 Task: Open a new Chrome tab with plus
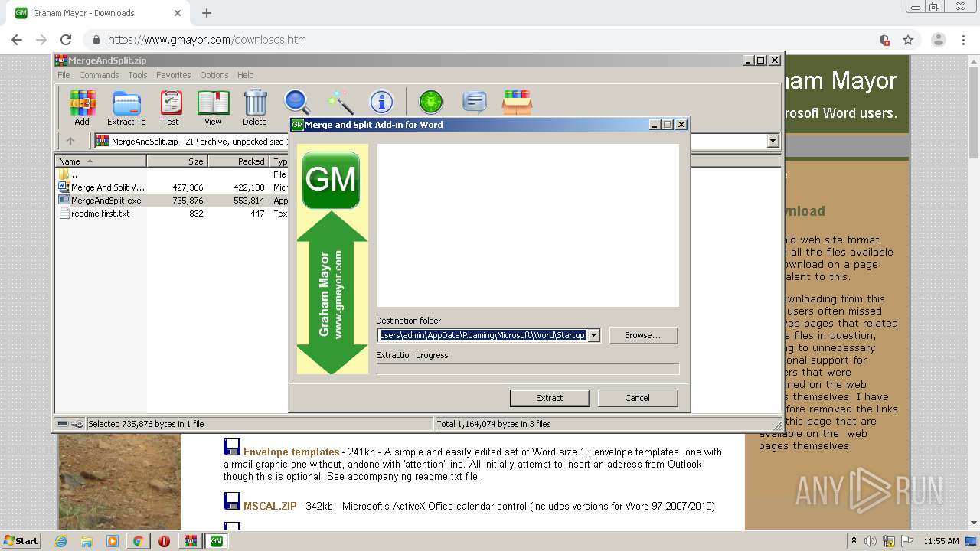[207, 13]
